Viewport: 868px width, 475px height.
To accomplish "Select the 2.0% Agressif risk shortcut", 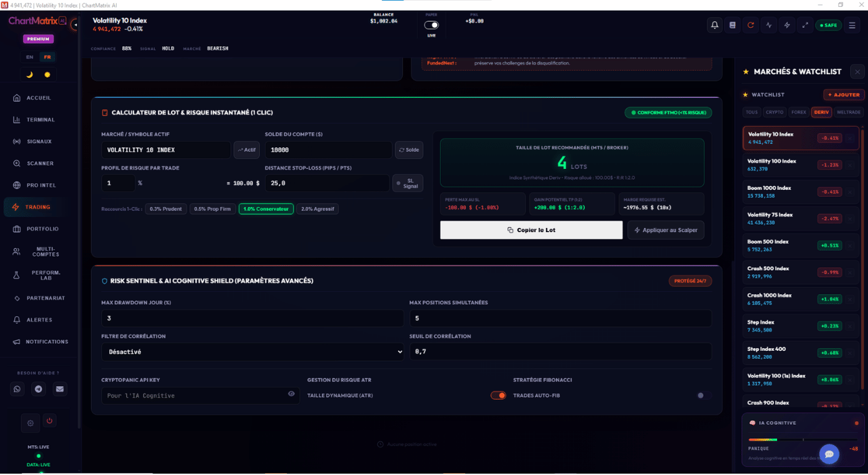I will click(317, 209).
